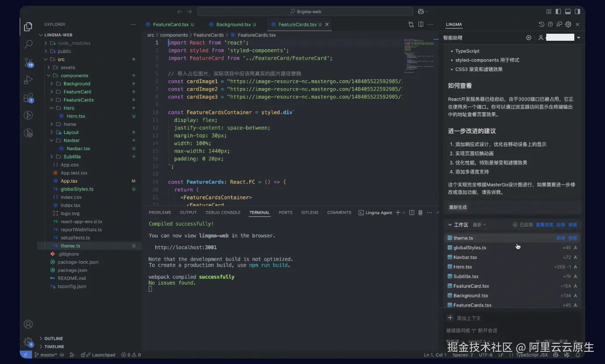Image resolution: width=605 pixels, height=364 pixels.
Task: Switch to the DEBUG CONSOLE tab
Action: (x=223, y=212)
